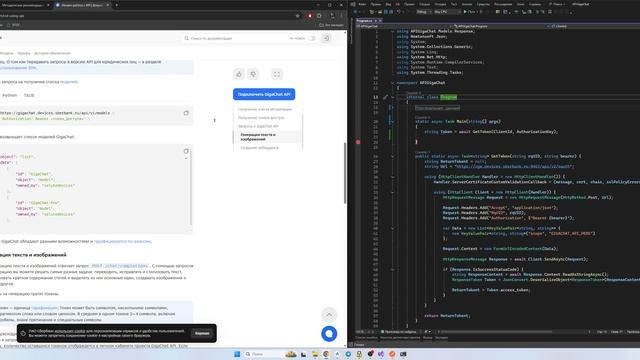Collapse the GetToken method block

[x=392, y=156]
